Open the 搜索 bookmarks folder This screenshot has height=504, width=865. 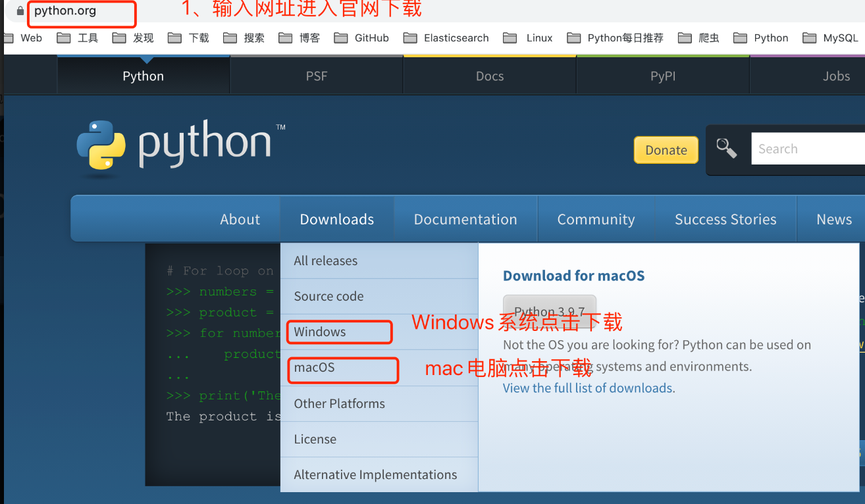[x=244, y=38]
